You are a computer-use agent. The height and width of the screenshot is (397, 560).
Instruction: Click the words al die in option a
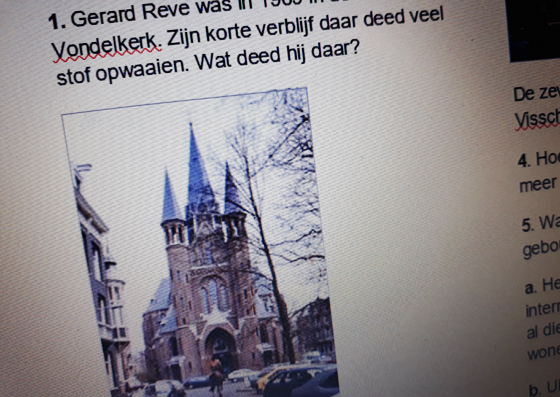pyautogui.click(x=543, y=331)
